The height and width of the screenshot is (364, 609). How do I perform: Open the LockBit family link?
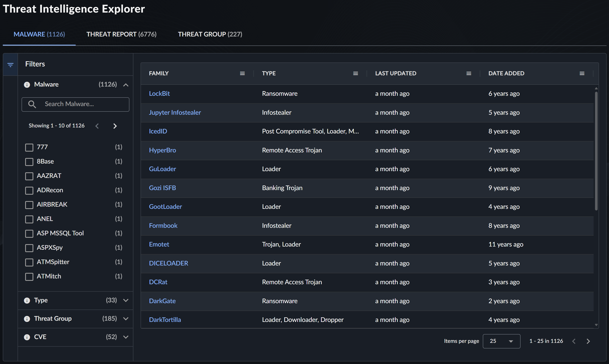pyautogui.click(x=159, y=94)
